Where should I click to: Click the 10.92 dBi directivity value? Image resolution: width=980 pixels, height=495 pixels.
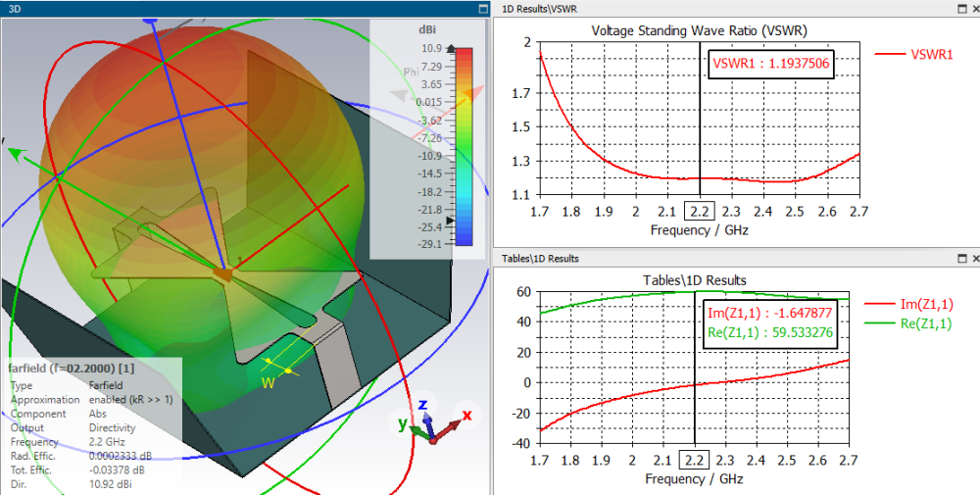coord(111,484)
